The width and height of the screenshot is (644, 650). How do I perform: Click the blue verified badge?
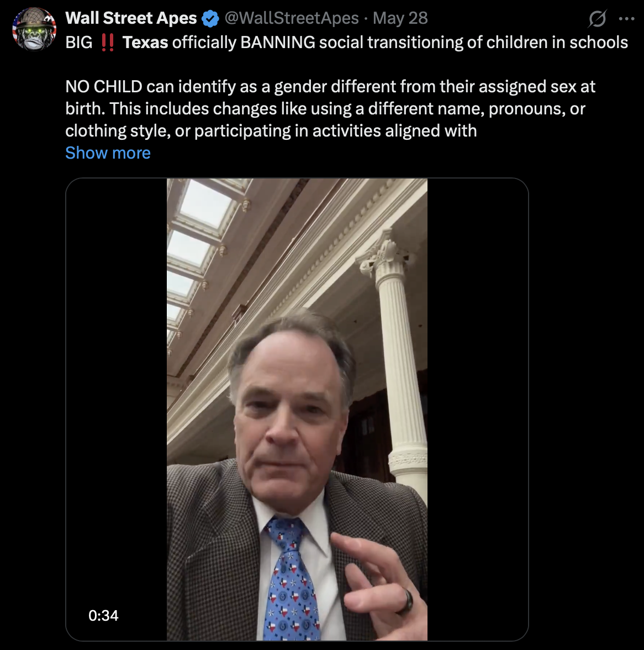(210, 19)
